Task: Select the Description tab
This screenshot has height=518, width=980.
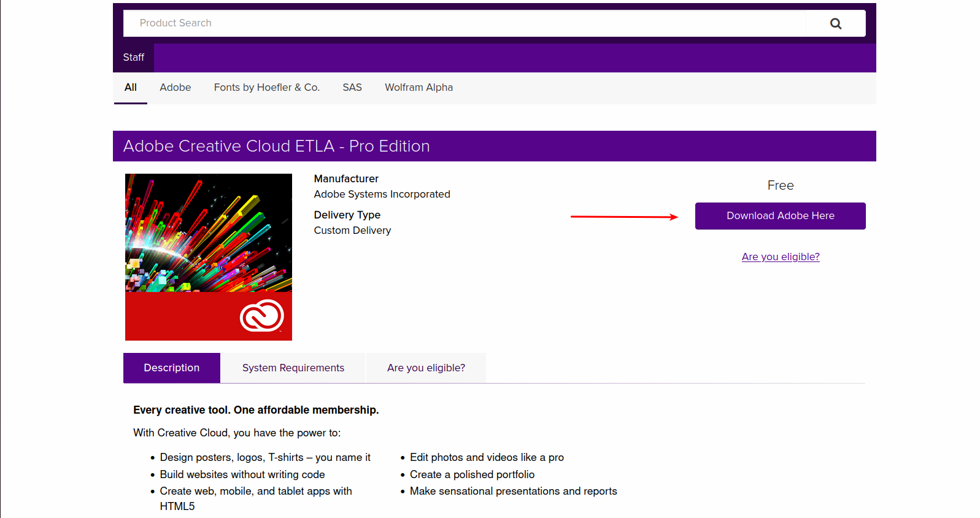Action: tap(172, 368)
